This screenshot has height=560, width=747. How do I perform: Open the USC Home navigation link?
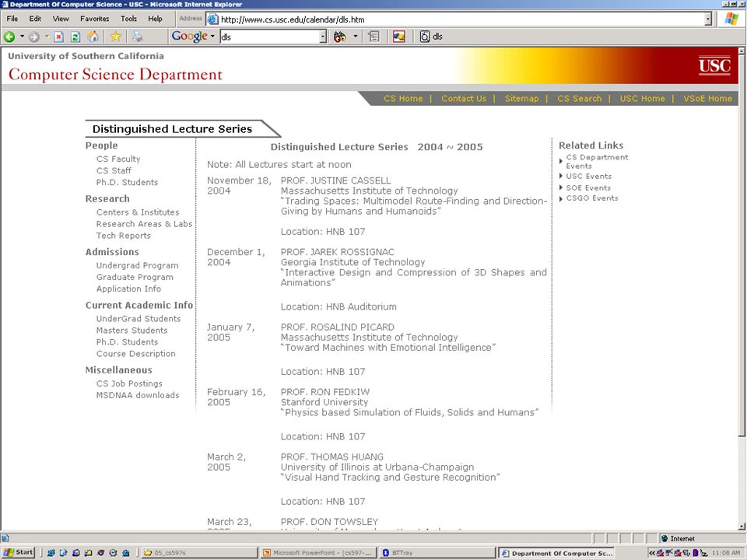point(642,99)
